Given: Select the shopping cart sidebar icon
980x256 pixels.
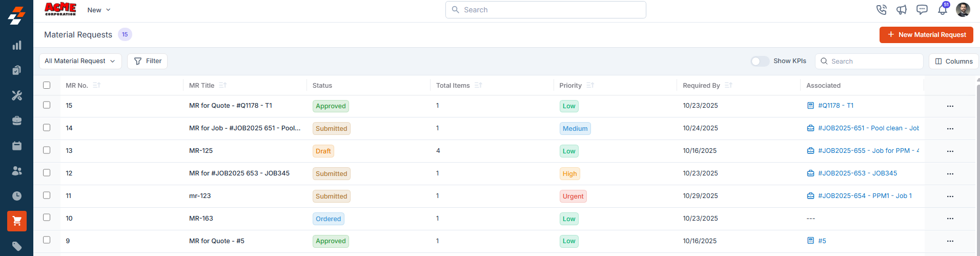Looking at the screenshot, I should (17, 221).
